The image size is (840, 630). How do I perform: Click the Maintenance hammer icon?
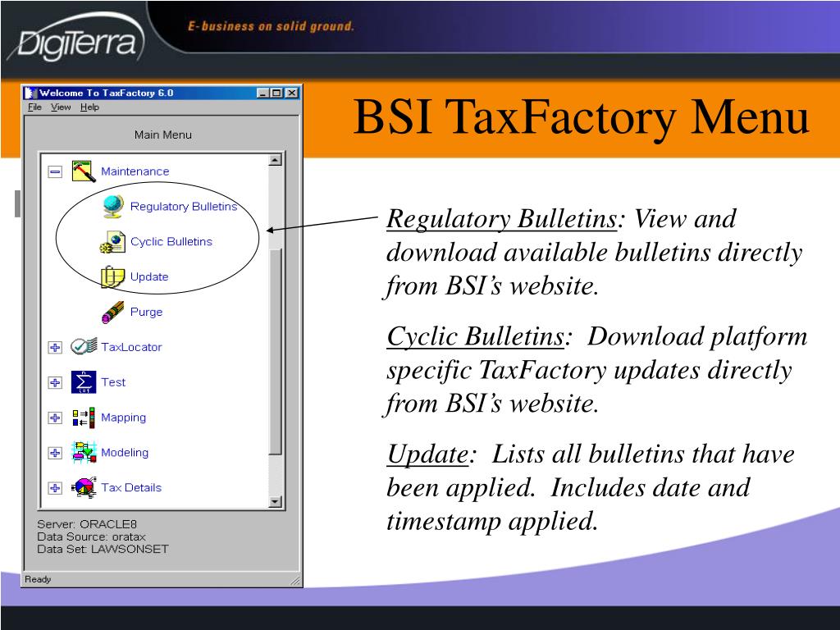[84, 171]
